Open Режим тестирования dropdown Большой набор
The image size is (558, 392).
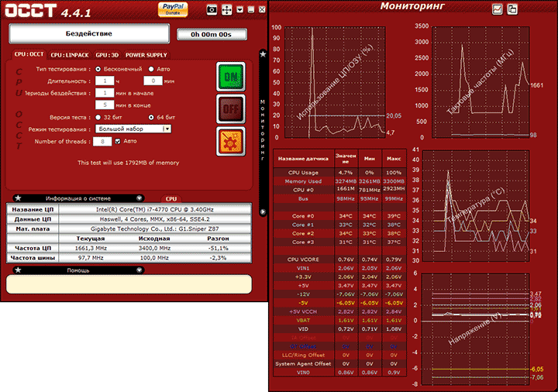tap(133, 129)
